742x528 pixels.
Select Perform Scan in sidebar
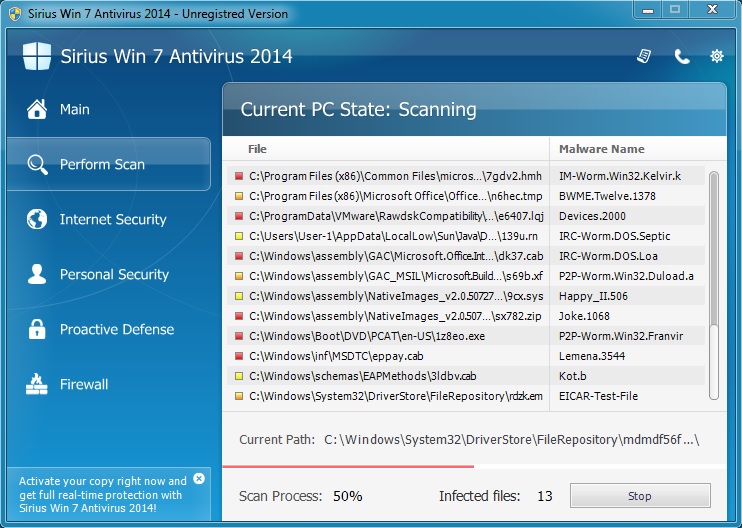pyautogui.click(x=109, y=164)
